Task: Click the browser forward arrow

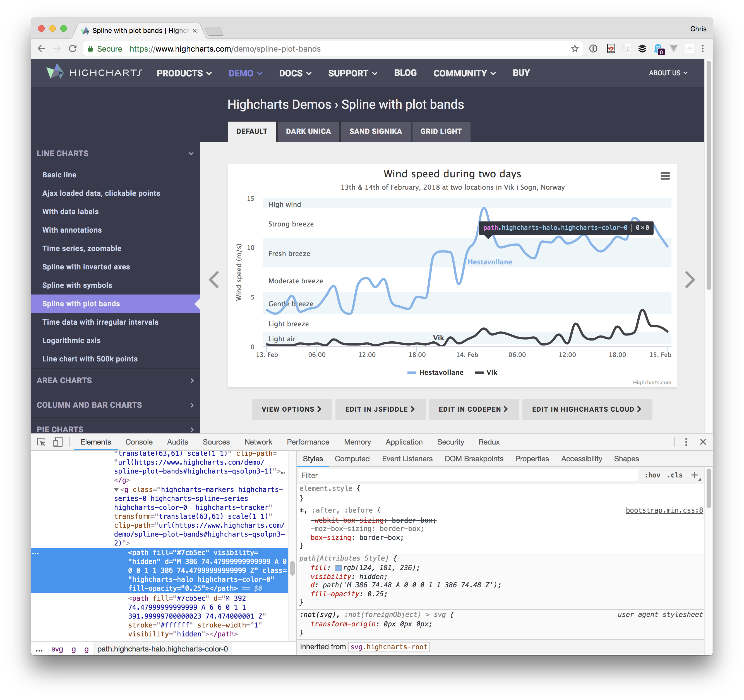Action: 57,49
